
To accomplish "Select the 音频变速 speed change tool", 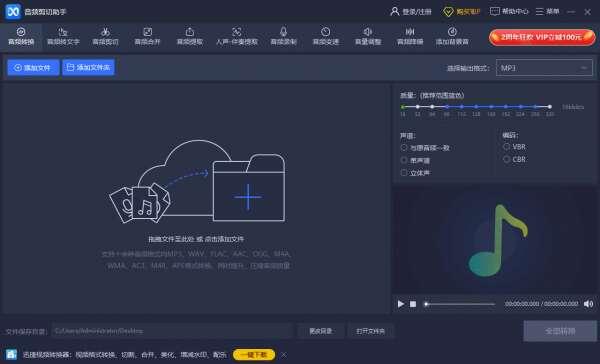I will (x=326, y=36).
